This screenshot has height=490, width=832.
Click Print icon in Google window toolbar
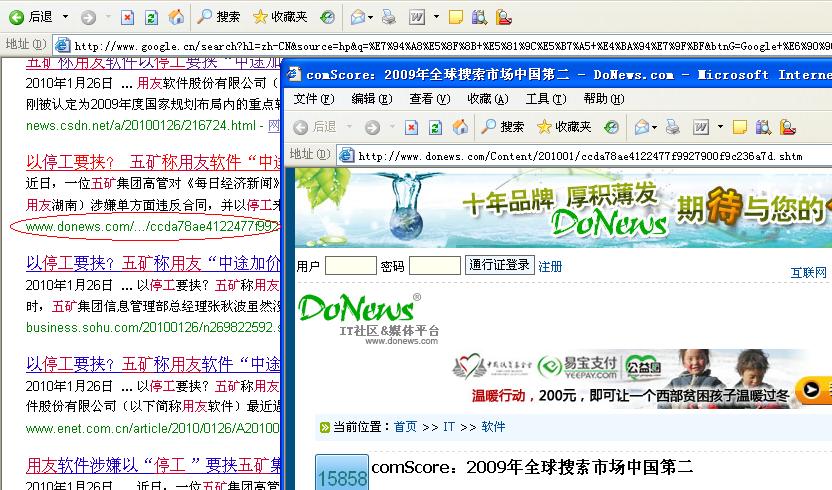pos(389,18)
